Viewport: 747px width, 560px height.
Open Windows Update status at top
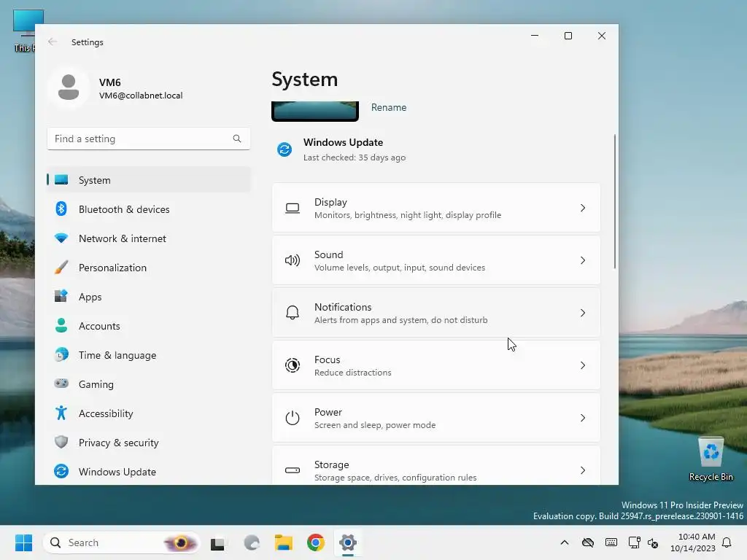click(x=341, y=149)
